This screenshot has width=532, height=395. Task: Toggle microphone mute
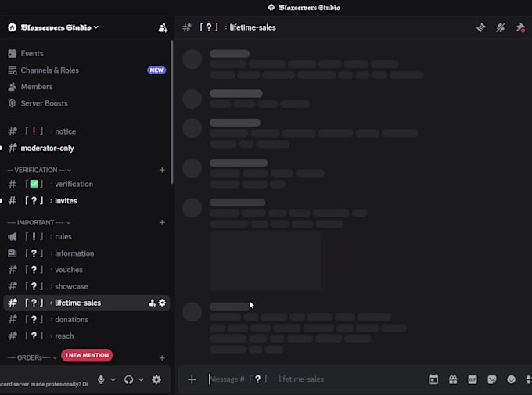(x=101, y=379)
